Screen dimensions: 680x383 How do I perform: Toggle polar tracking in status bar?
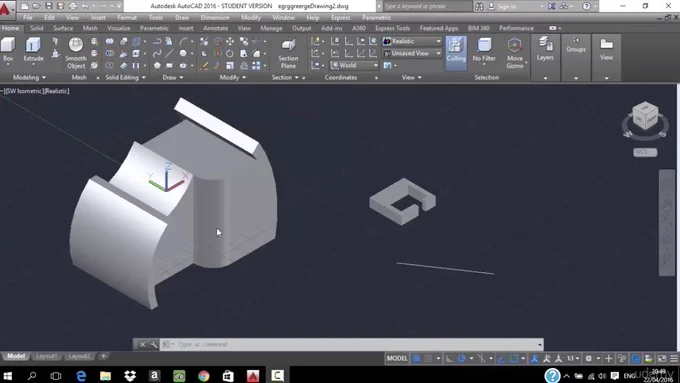461,358
